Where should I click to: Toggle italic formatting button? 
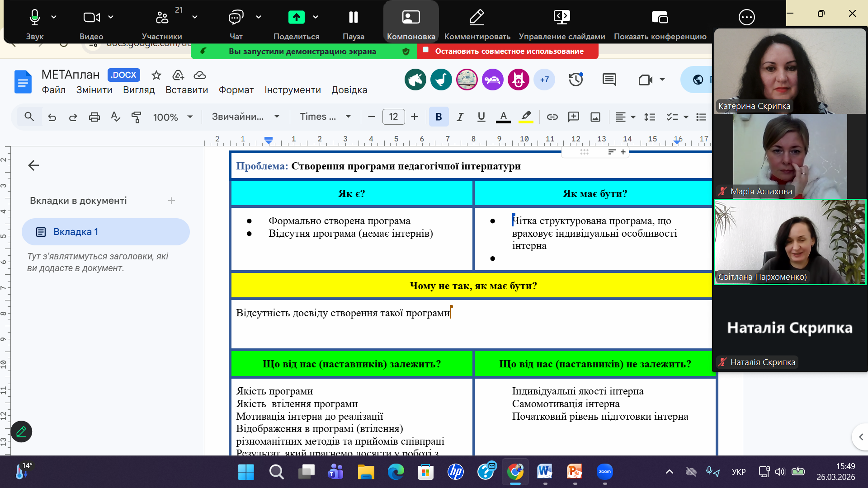(x=460, y=117)
